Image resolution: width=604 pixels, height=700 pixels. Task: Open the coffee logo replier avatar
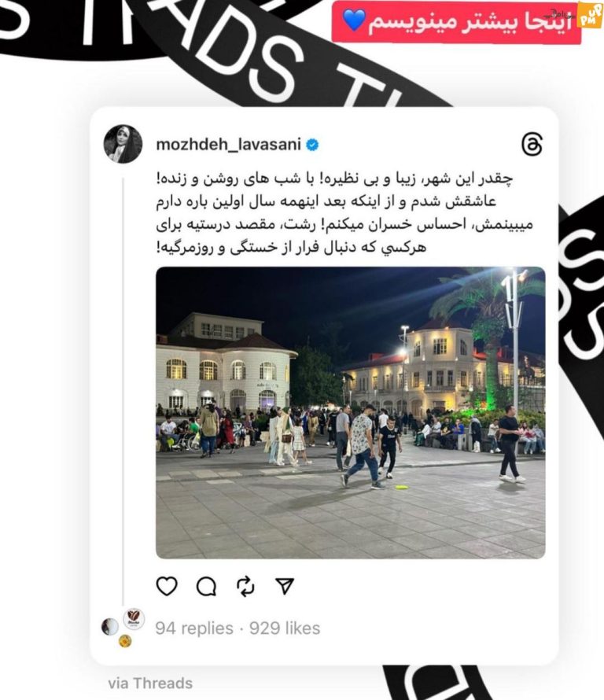(134, 619)
